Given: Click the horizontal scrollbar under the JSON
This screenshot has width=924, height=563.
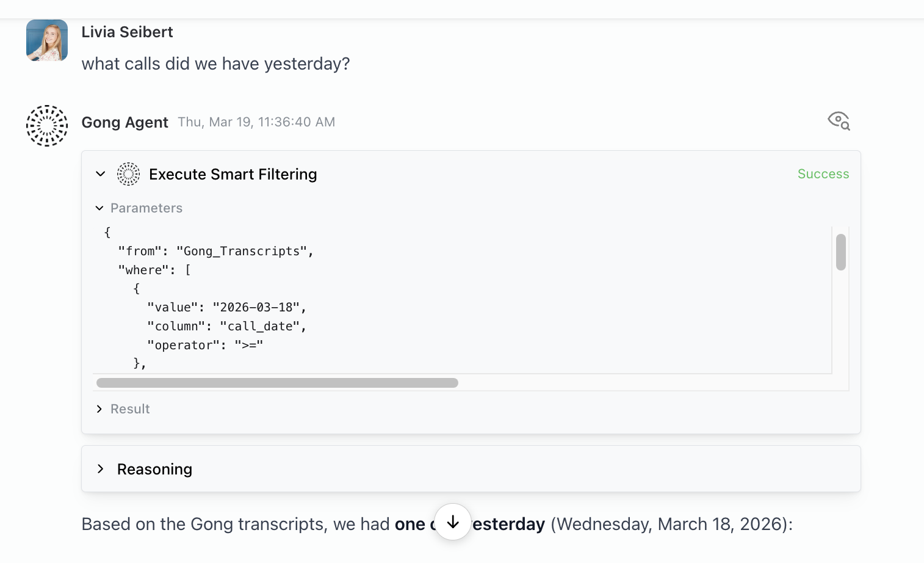Looking at the screenshot, I should (277, 383).
